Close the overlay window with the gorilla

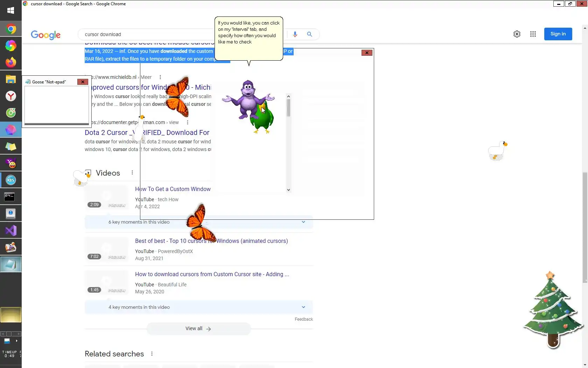(x=367, y=53)
